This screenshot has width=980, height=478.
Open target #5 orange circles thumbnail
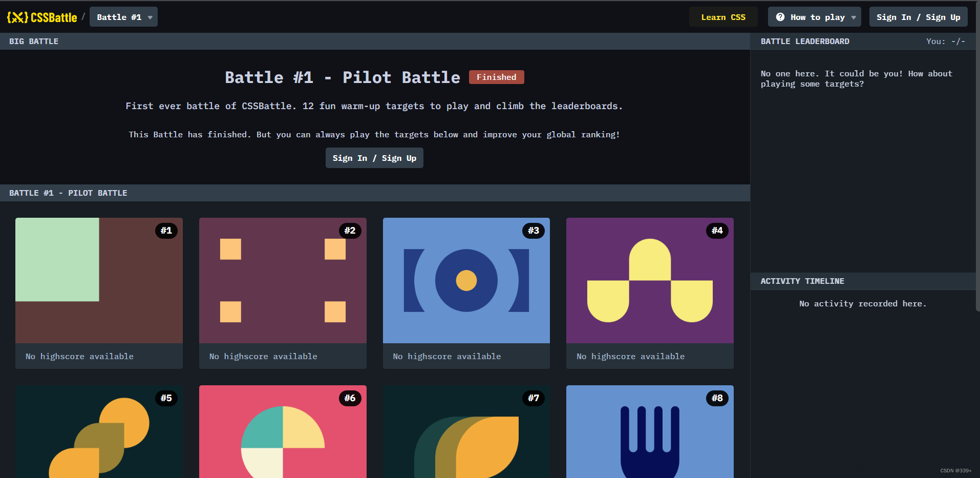(x=99, y=431)
